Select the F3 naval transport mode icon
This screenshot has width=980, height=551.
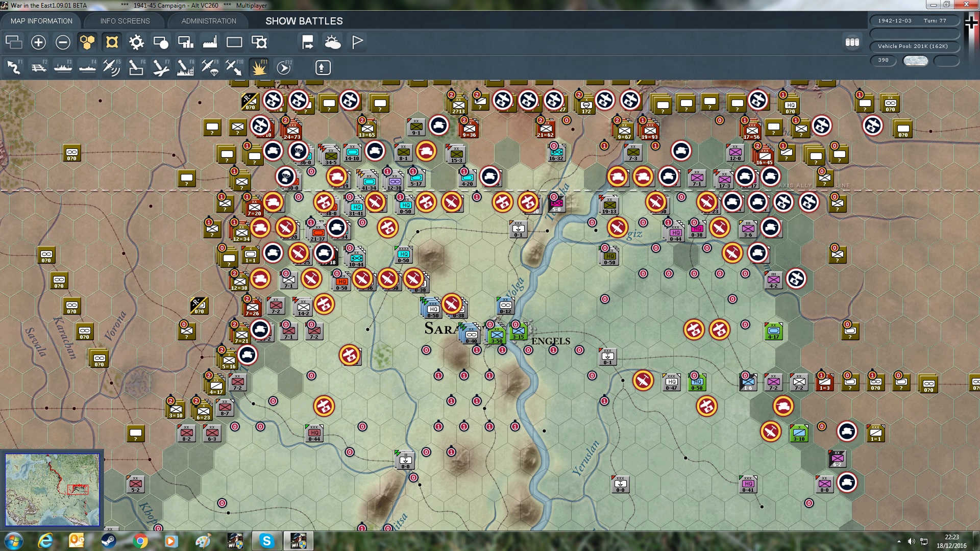click(x=63, y=67)
